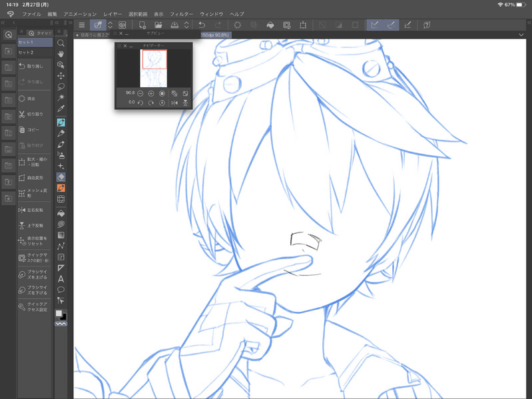532x399 pixels.
Task: Select the Operation object tool
Action: pos(61,65)
